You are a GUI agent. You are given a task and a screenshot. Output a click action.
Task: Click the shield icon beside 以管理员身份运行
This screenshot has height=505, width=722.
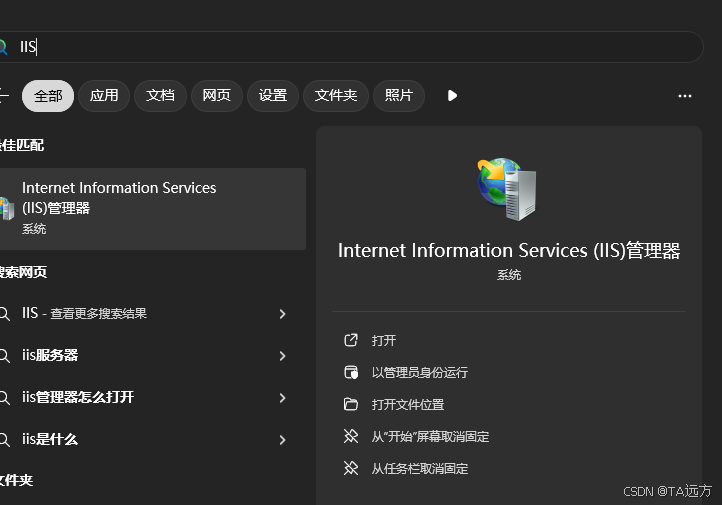351,372
